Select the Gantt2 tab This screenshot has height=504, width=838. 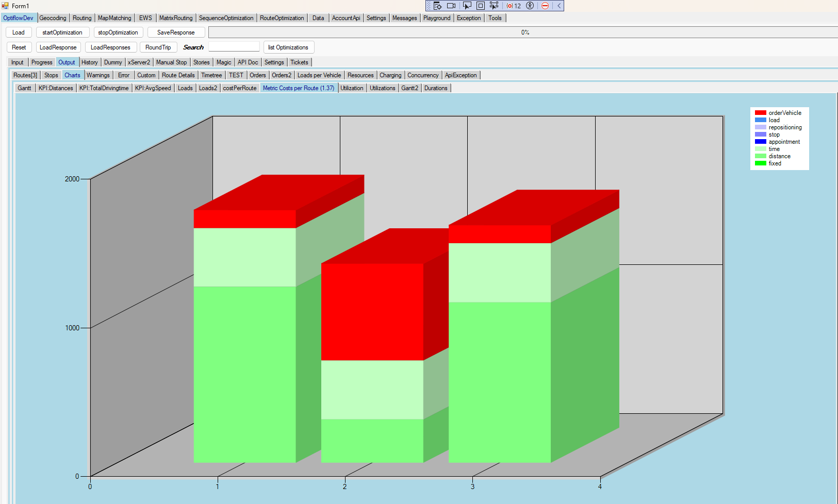coord(409,88)
